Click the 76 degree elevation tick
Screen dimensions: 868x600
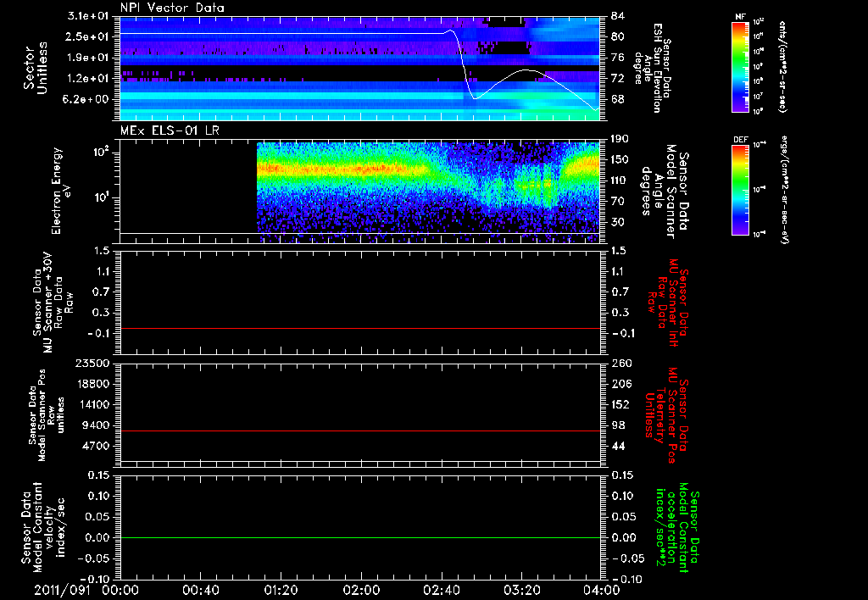(x=618, y=58)
